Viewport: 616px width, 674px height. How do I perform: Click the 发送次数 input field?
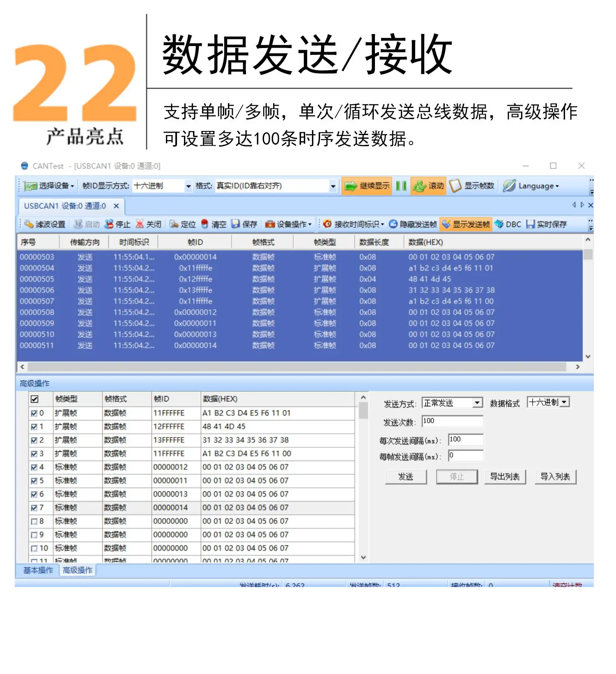(452, 421)
